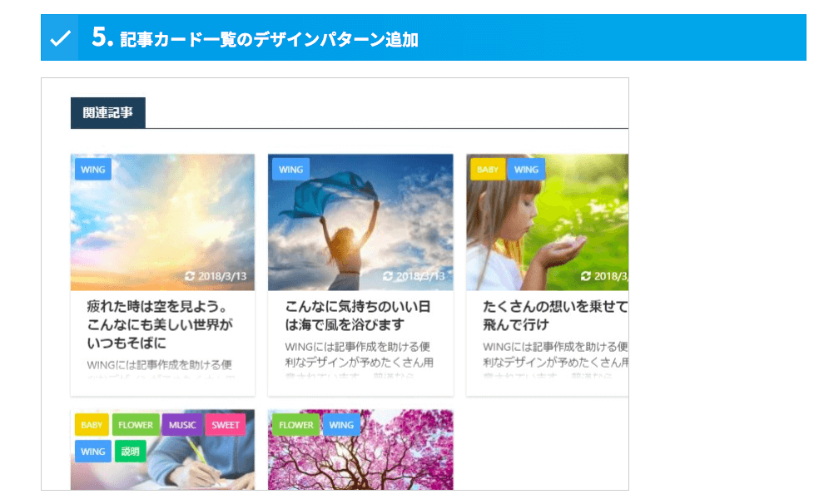
Task: Click the refresh date icon on the sea card
Action: click(388, 276)
